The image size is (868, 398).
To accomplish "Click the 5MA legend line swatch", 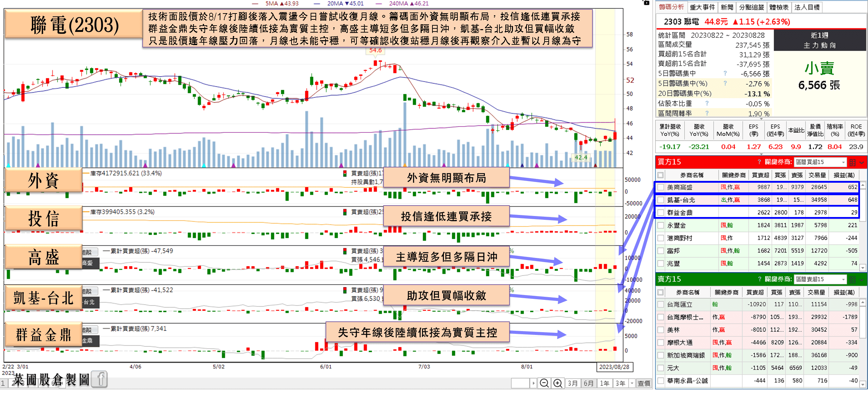I will 255,3.
